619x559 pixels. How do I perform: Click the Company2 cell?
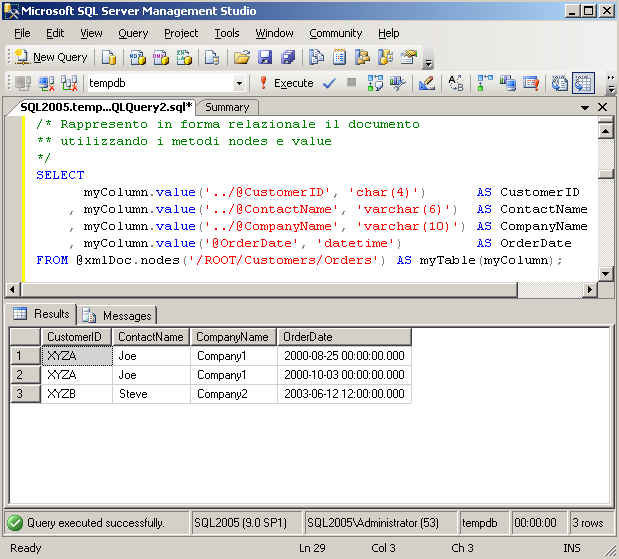(234, 394)
